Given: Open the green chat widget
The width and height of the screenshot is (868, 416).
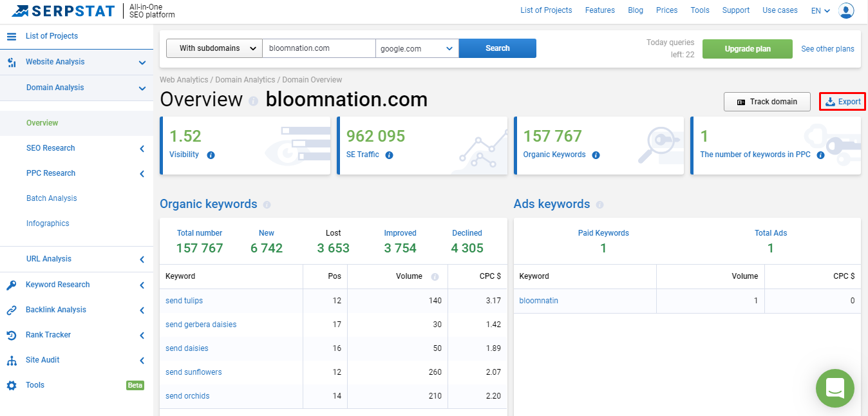Looking at the screenshot, I should pyautogui.click(x=835, y=388).
